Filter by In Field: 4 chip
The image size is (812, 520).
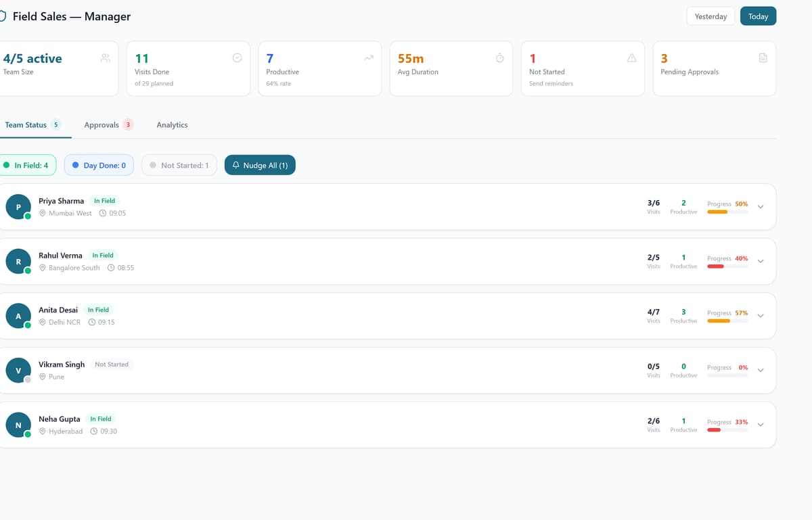[x=27, y=165]
